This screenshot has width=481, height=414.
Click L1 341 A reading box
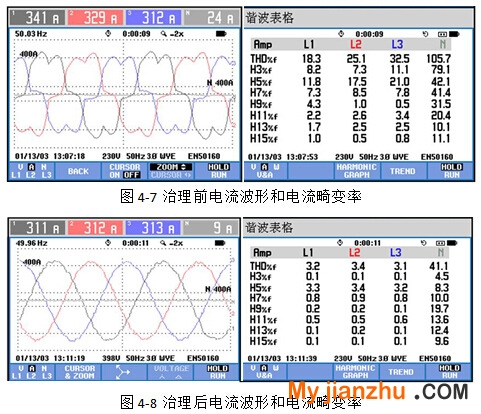(37, 18)
